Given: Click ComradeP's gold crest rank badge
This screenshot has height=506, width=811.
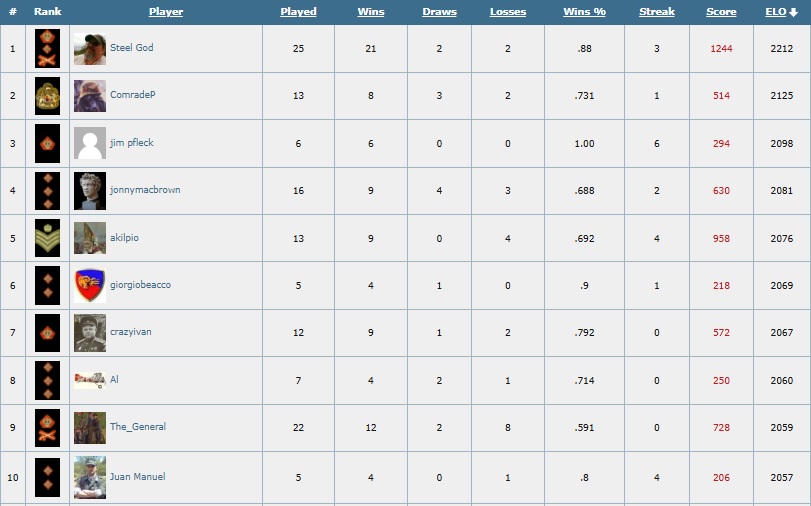Looking at the screenshot, I should (x=47, y=96).
